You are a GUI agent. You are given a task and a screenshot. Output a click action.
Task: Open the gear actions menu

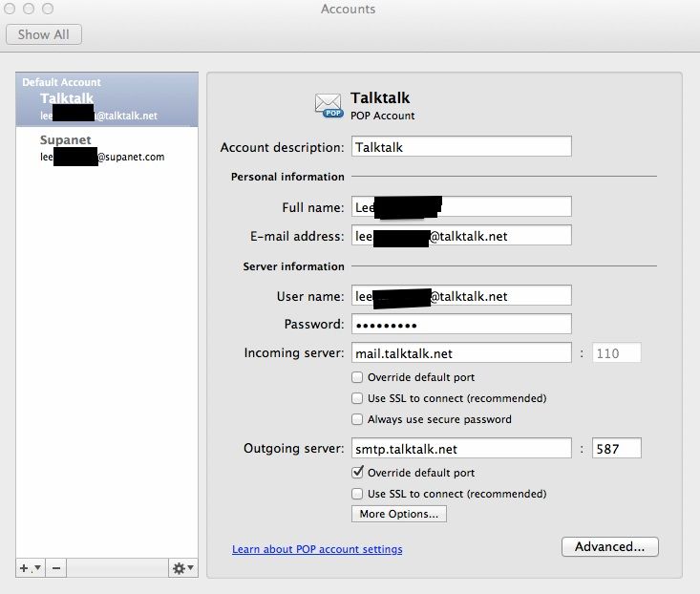click(x=182, y=568)
